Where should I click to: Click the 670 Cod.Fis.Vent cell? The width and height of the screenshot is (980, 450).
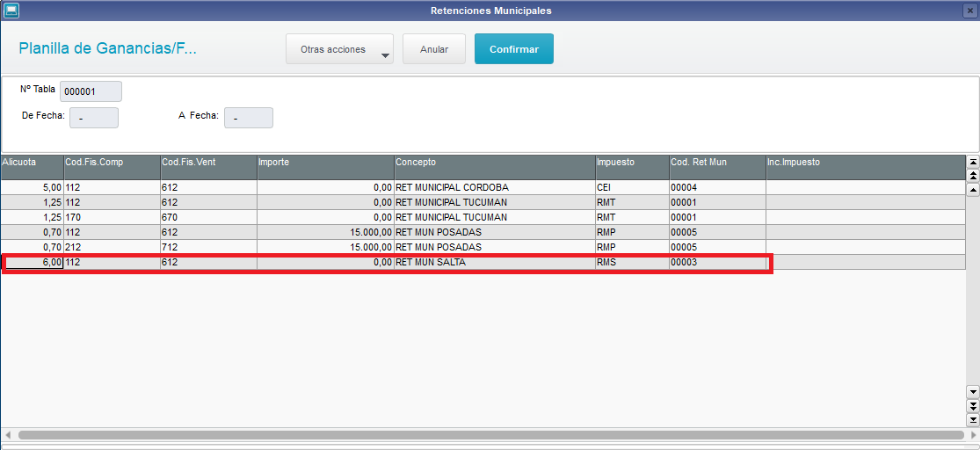(209, 217)
